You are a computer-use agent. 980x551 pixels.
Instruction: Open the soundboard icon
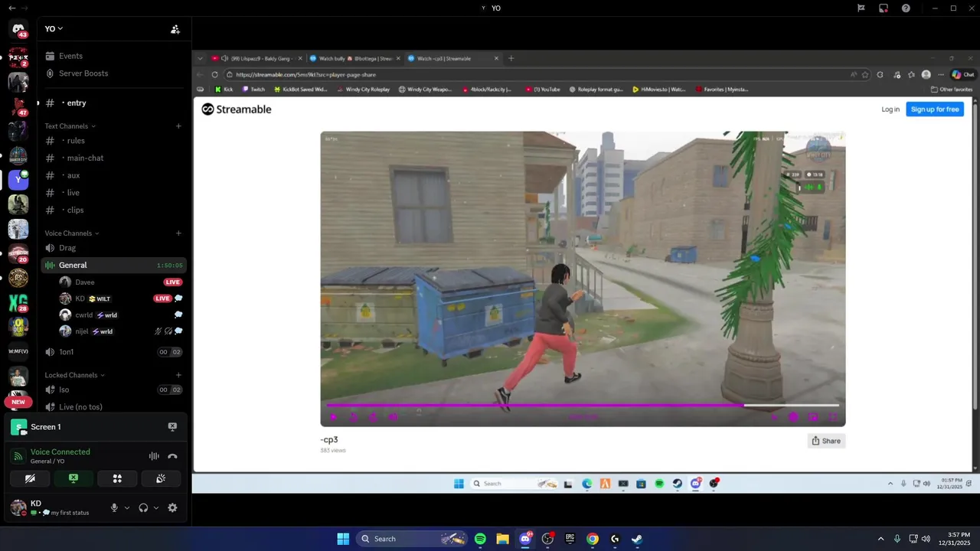coord(161,478)
